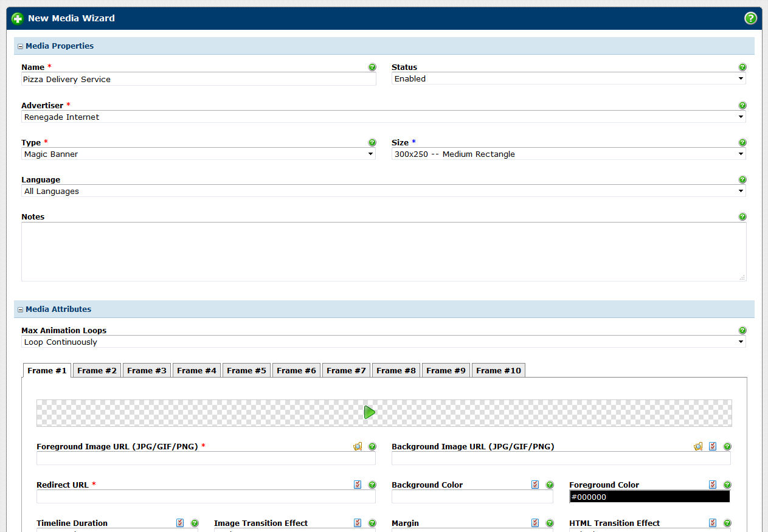Collapse the Media Attributes section
Screen dimensions: 768x532
coord(20,309)
